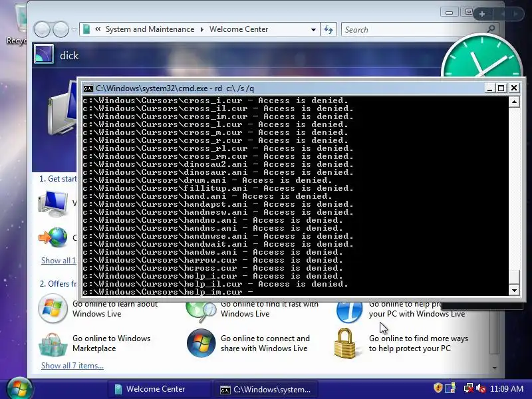Image resolution: width=532 pixels, height=399 pixels.
Task: Click the taskbar clock showing 11:09 AM
Action: click(x=507, y=388)
